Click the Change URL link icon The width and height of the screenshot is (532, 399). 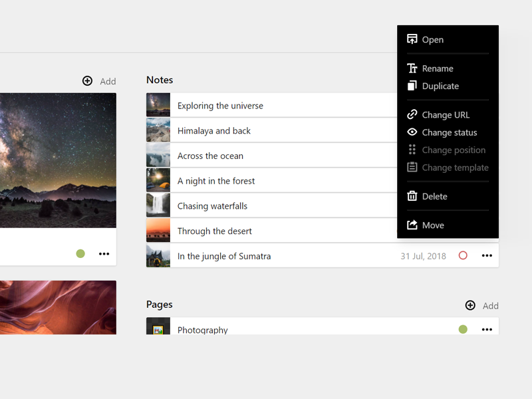tap(412, 114)
